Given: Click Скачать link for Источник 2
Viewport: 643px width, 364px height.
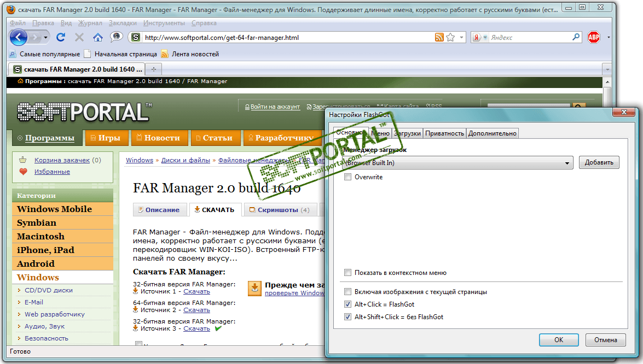Looking at the screenshot, I should click(196, 310).
